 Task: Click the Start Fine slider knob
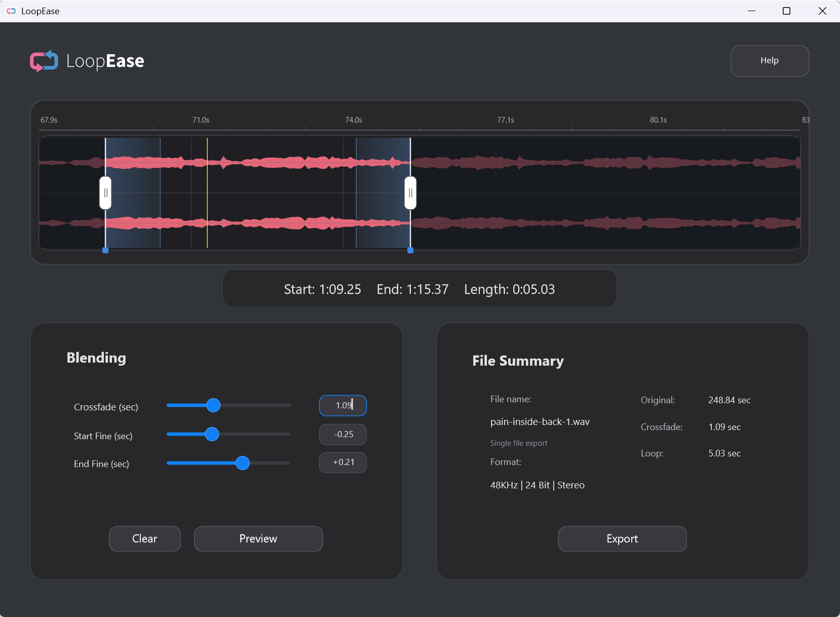point(212,434)
